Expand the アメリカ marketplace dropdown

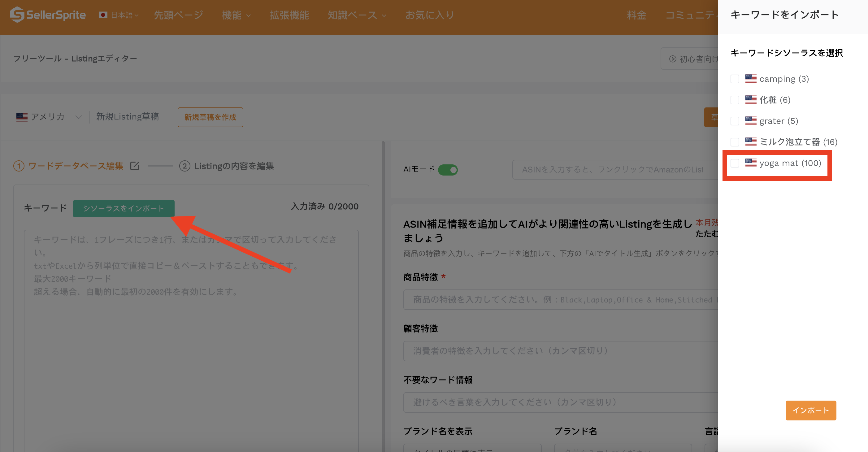(x=49, y=117)
